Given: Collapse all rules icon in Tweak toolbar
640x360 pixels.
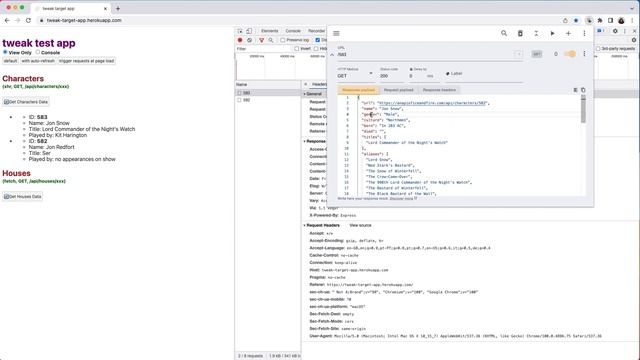Looking at the screenshot, I should pos(536,33).
